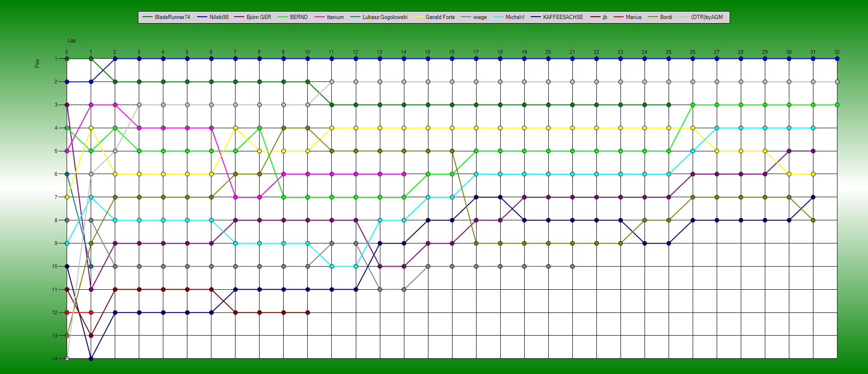Click the dark red point at lap 1, position 13
868x374 pixels.
91,336
